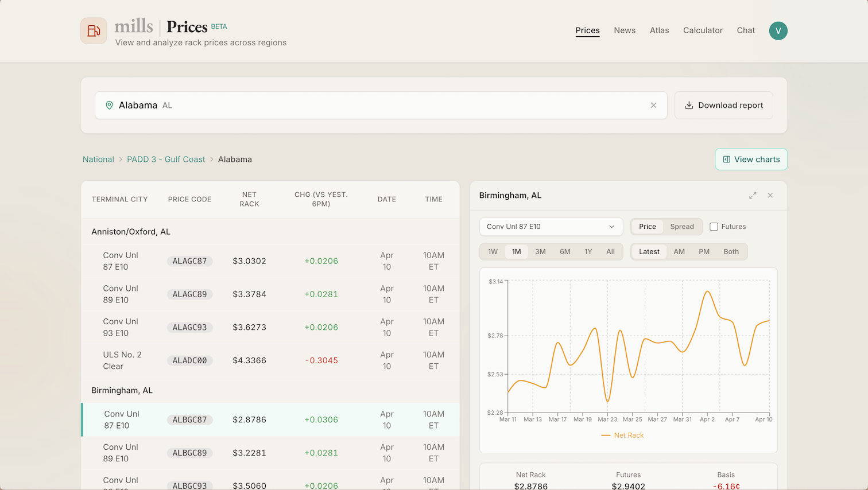868x490 pixels.
Task: Open the V account avatar
Action: click(778, 30)
